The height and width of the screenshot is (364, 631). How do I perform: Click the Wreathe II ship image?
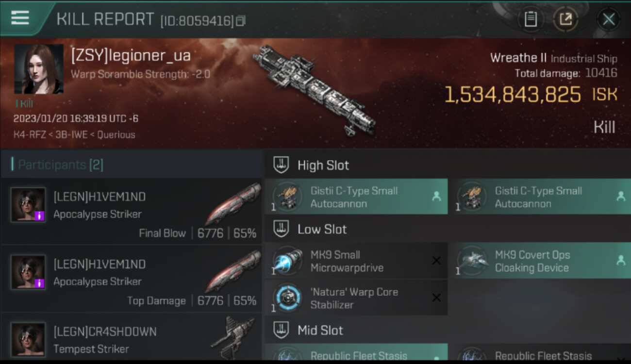click(x=315, y=89)
